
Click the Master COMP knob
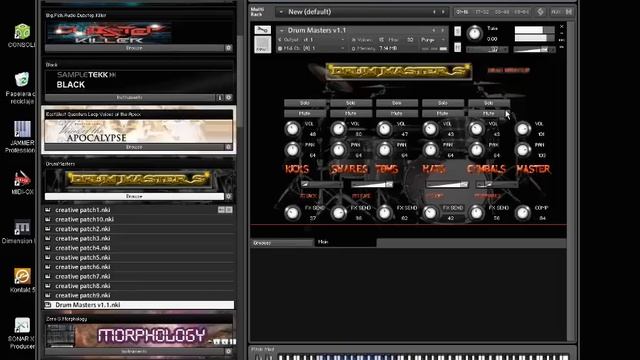[522, 213]
